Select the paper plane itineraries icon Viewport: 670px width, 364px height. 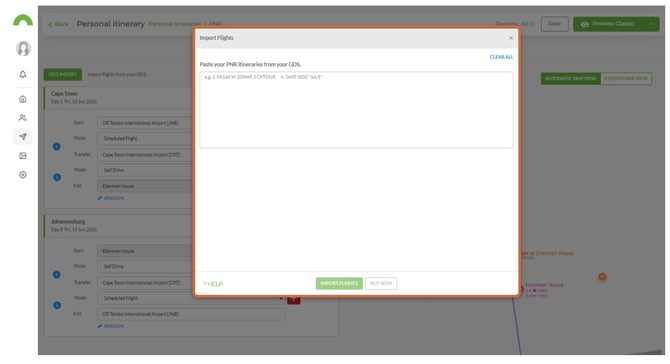[x=23, y=137]
